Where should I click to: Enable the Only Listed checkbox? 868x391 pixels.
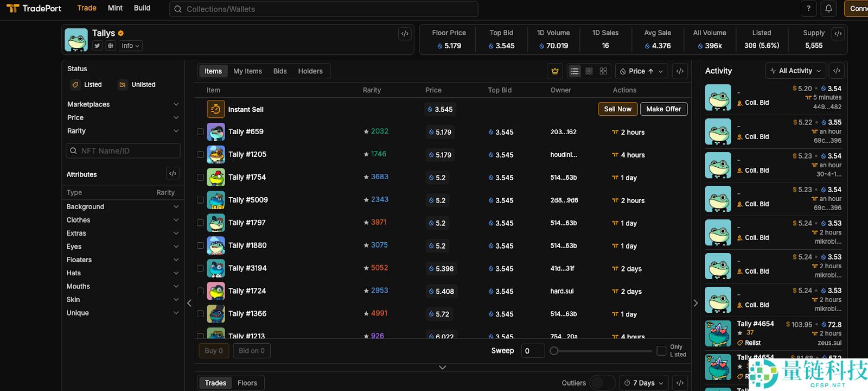tap(661, 351)
